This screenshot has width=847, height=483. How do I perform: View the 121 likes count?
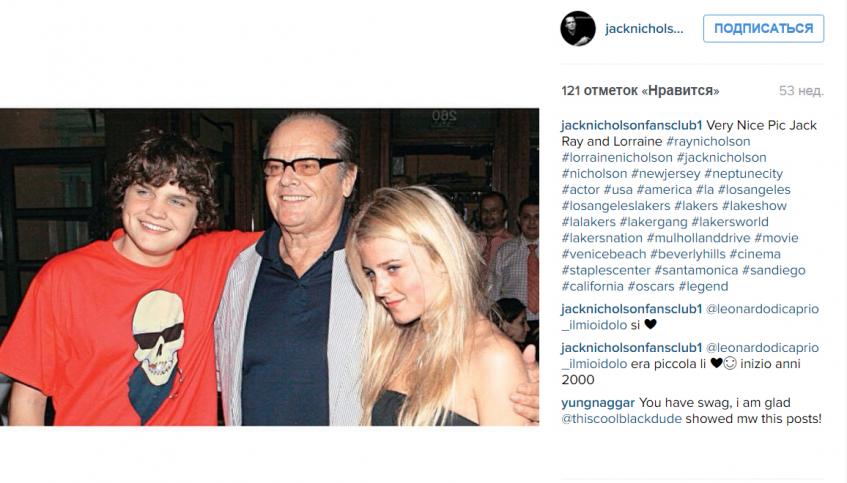coord(640,91)
